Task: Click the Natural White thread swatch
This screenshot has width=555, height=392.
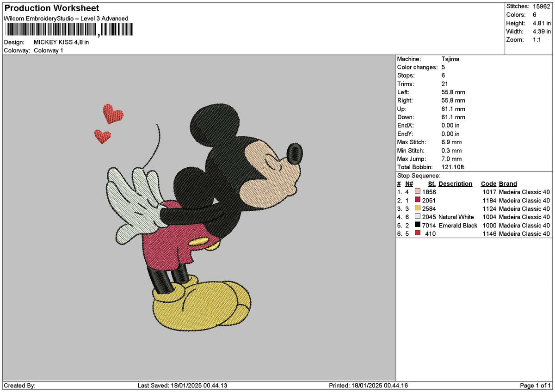Action: pos(418,217)
